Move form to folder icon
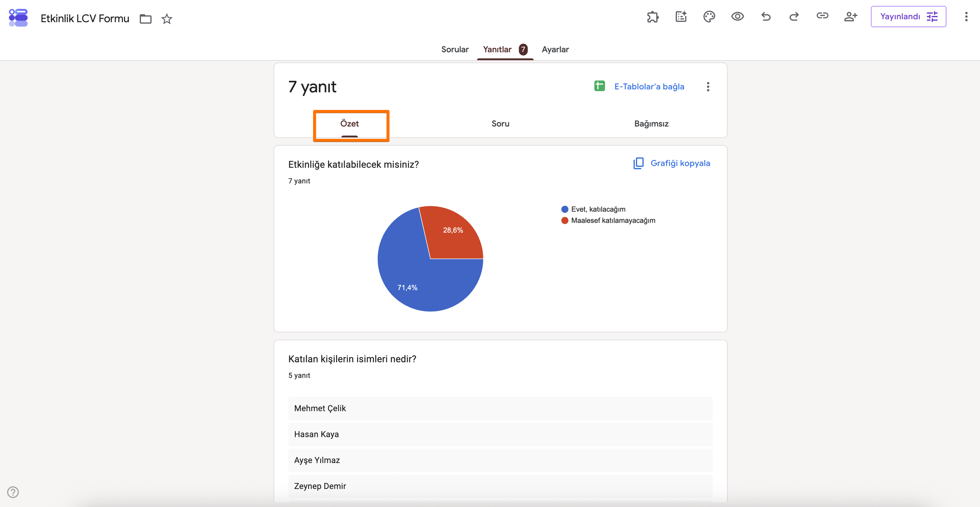This screenshot has height=507, width=980. coord(145,19)
